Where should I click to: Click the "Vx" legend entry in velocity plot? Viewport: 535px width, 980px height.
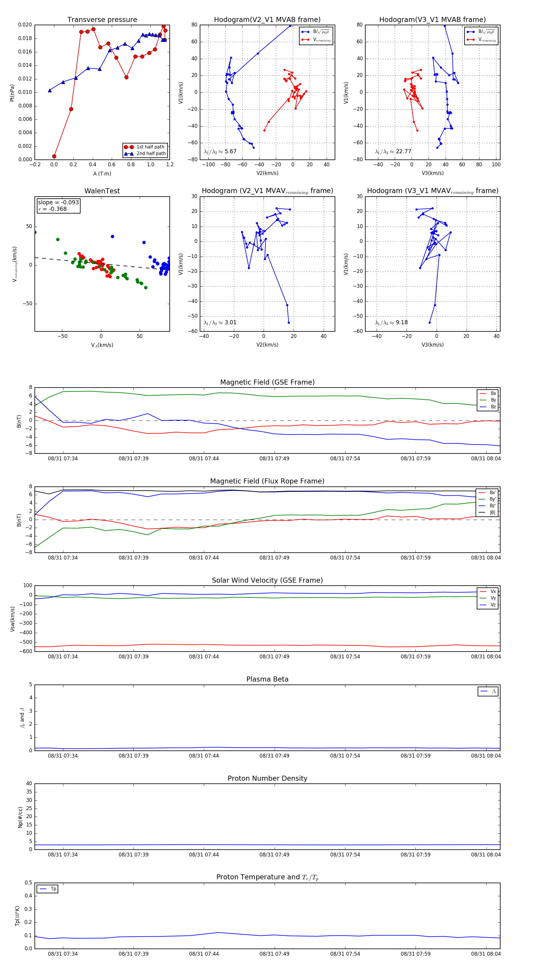(x=488, y=592)
